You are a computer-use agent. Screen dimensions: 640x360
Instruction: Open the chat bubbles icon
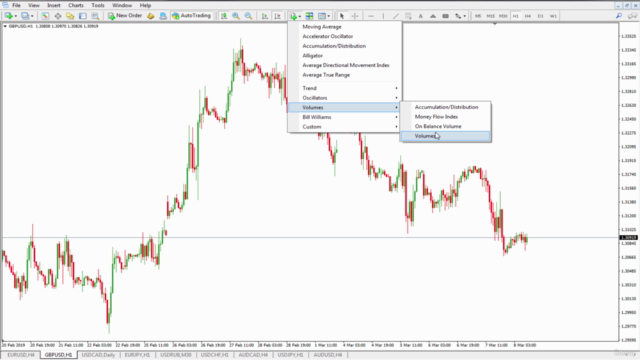632,16
